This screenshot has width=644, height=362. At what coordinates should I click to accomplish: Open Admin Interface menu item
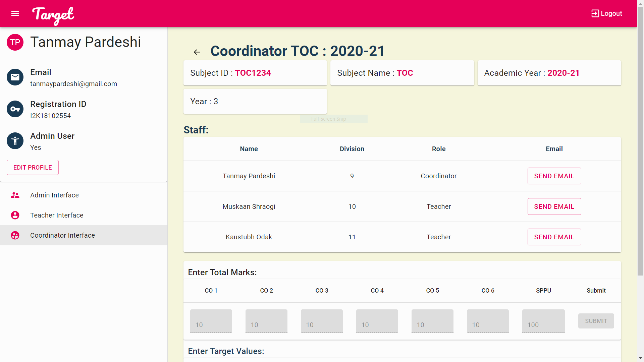(x=54, y=195)
